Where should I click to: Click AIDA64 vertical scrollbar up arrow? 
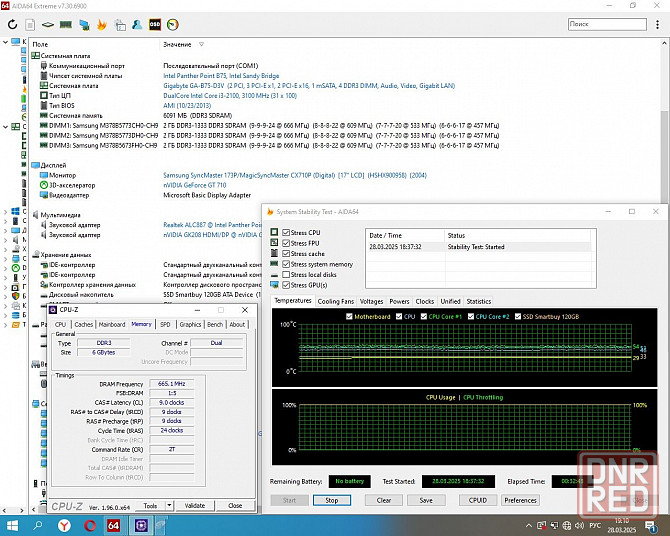tap(664, 43)
